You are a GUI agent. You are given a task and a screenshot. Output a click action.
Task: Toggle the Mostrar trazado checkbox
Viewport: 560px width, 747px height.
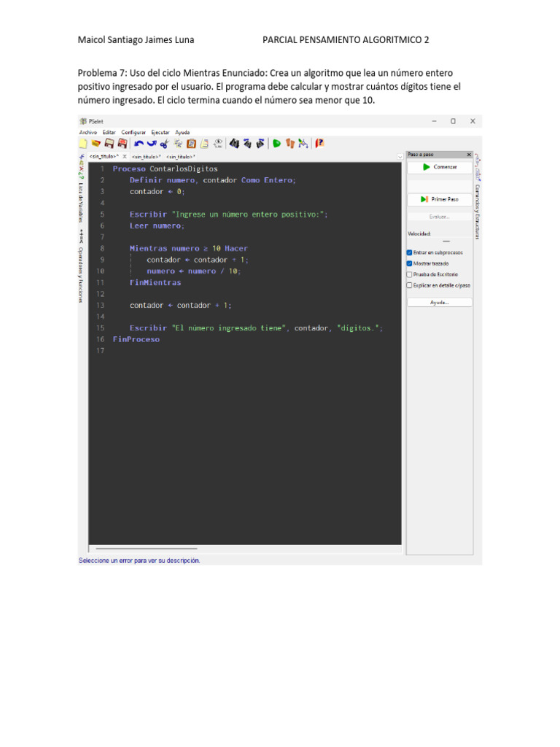[410, 263]
